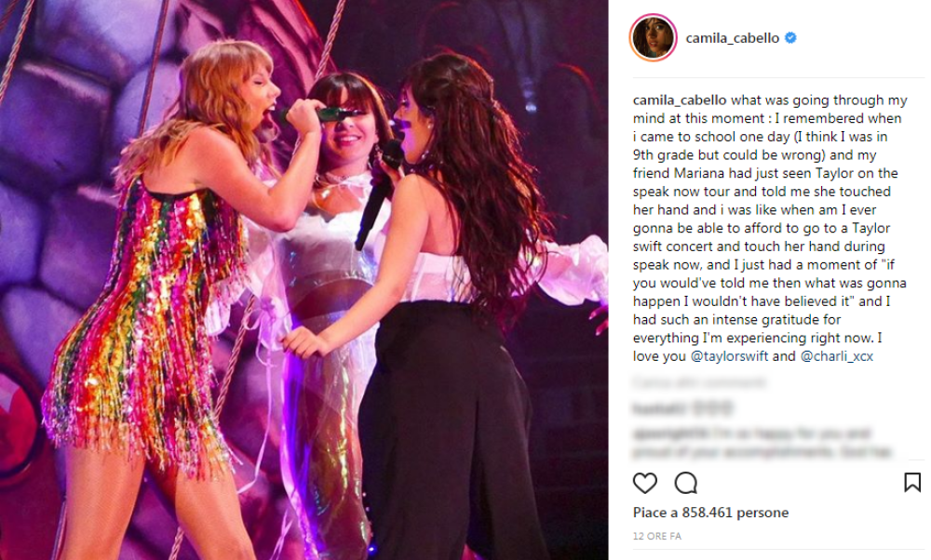931x560 pixels.
Task: Click the caption text paragraph
Action: point(770,229)
